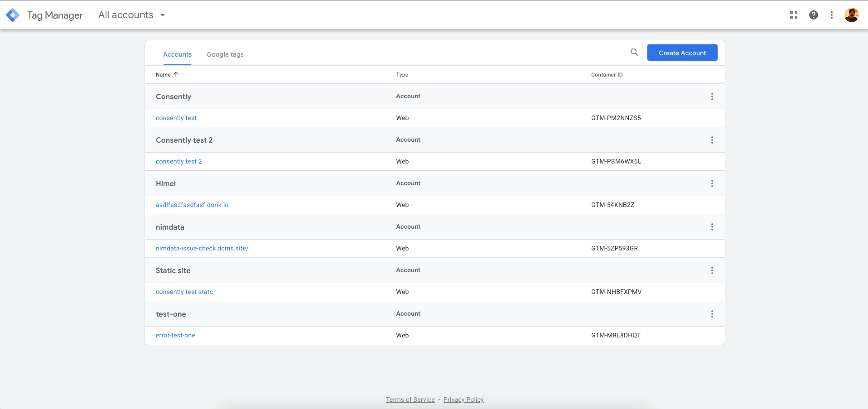Open more options for test-one account
This screenshot has height=409, width=868.
tap(712, 314)
